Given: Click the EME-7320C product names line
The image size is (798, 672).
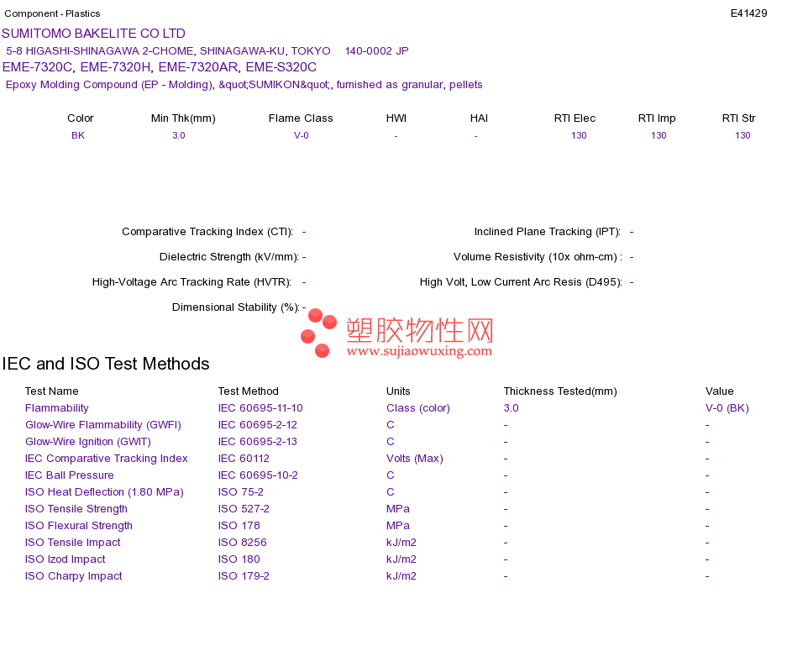Looking at the screenshot, I should [x=160, y=67].
